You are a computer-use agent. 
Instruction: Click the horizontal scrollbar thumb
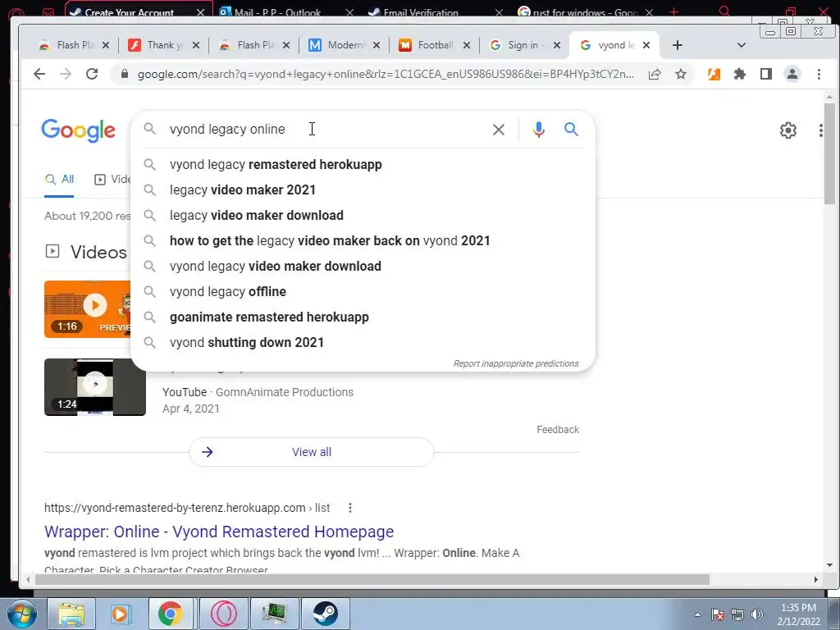[x=372, y=580]
